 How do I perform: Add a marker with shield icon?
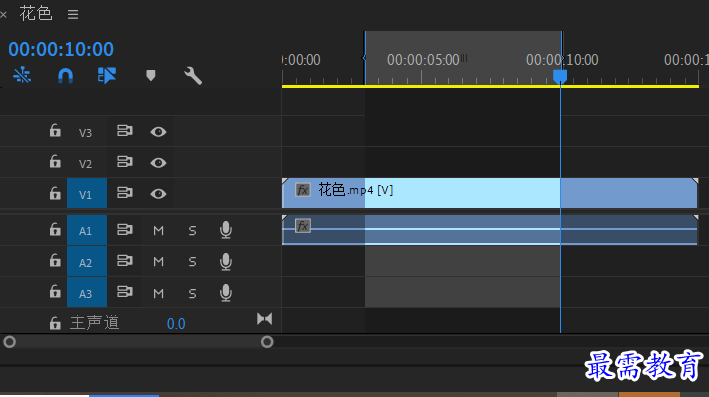click(x=151, y=76)
